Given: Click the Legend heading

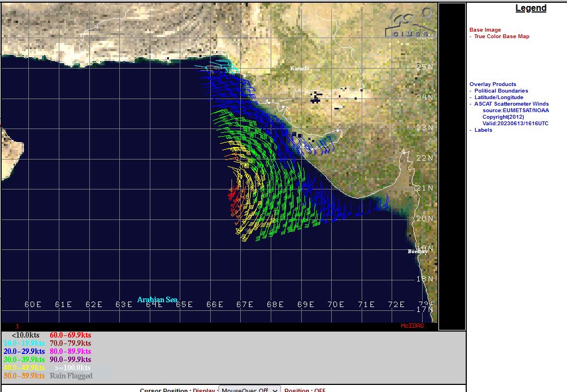Looking at the screenshot, I should tap(531, 8).
